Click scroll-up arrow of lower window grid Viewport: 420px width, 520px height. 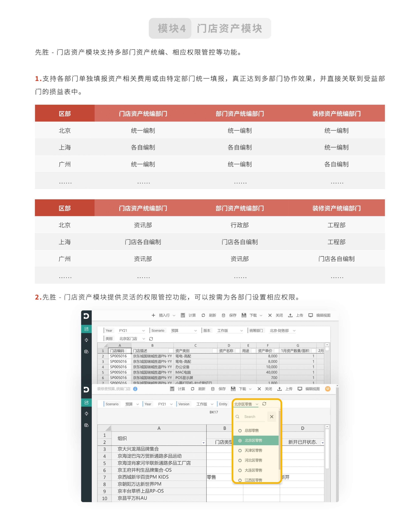327,427
